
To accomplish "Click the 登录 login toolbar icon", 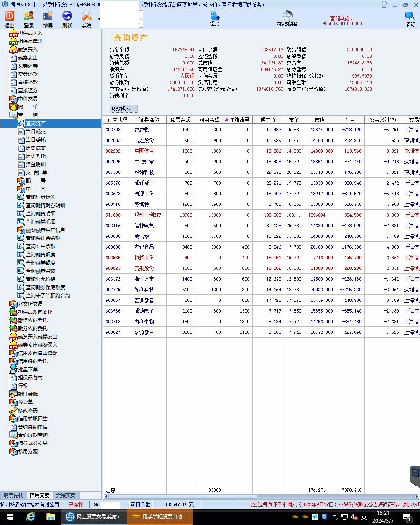I will [29, 19].
